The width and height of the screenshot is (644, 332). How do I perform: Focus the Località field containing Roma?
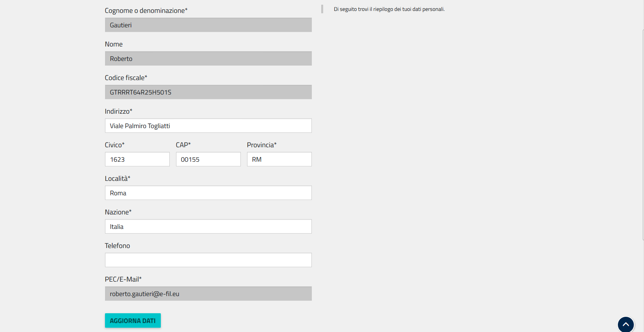(208, 193)
